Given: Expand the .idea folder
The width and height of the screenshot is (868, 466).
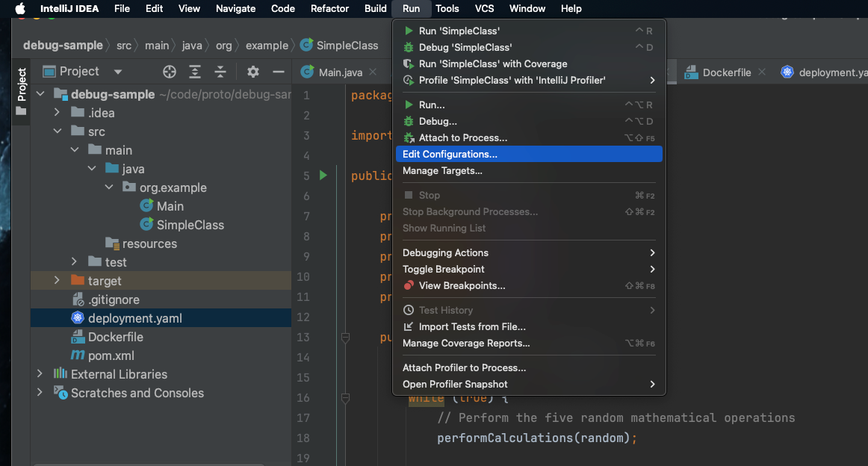Looking at the screenshot, I should point(57,112).
